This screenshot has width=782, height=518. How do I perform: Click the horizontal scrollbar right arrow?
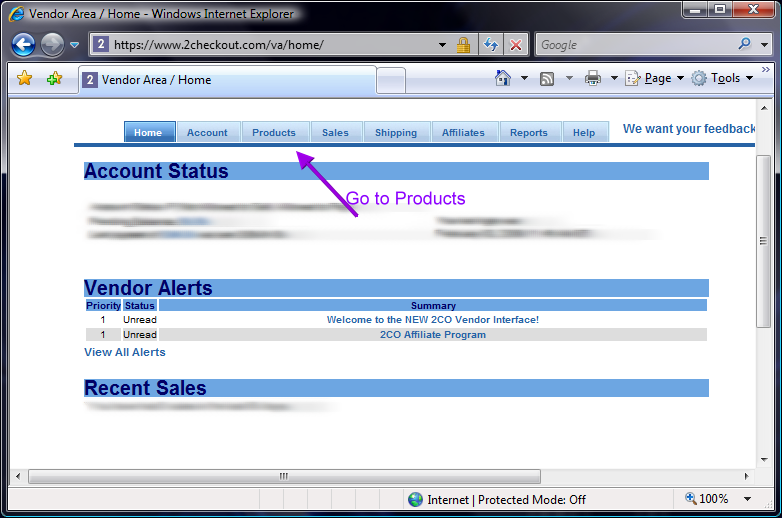click(x=747, y=476)
